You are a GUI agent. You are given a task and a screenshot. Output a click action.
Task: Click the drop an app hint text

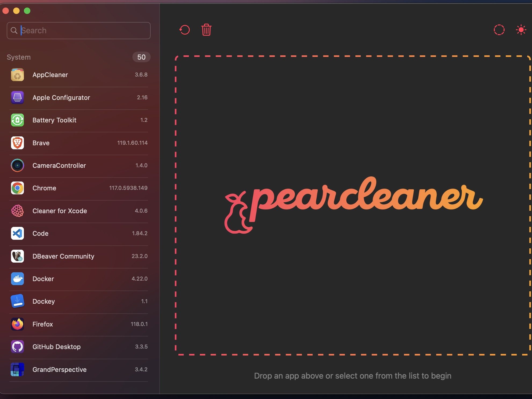coord(353,376)
